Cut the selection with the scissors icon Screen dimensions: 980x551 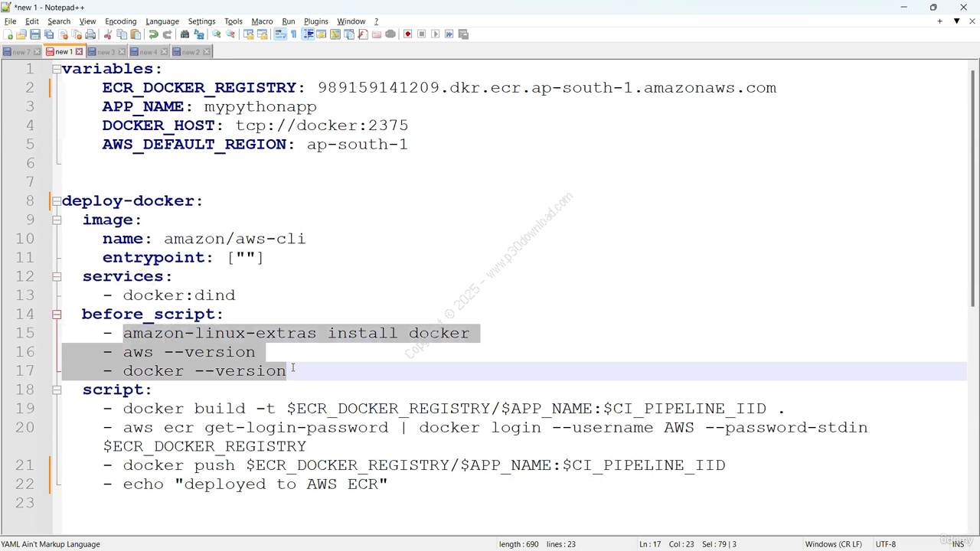coord(108,34)
